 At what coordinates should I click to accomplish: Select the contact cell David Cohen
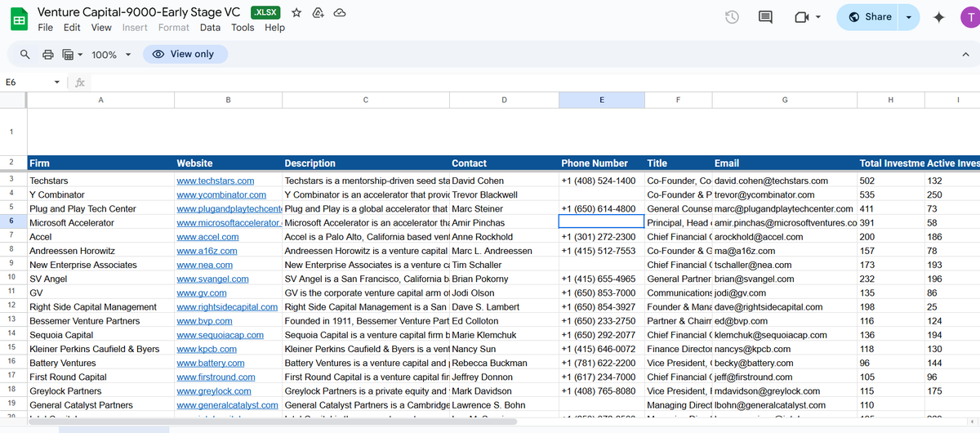coord(504,181)
